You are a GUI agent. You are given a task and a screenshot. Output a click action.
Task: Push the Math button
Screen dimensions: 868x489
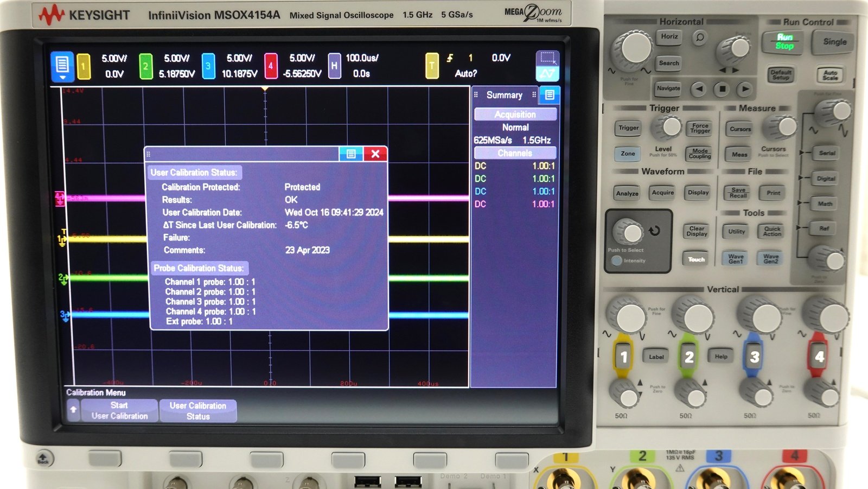point(825,204)
